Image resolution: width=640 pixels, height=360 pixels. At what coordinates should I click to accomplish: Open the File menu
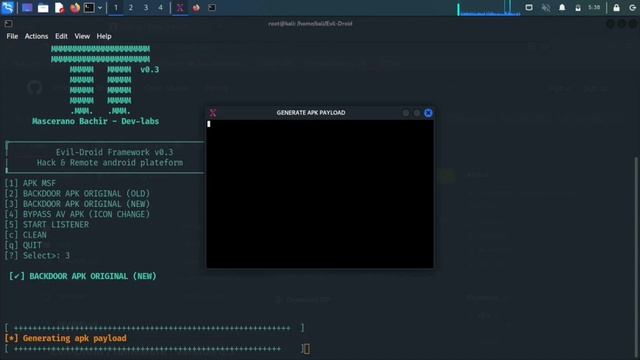click(x=12, y=36)
